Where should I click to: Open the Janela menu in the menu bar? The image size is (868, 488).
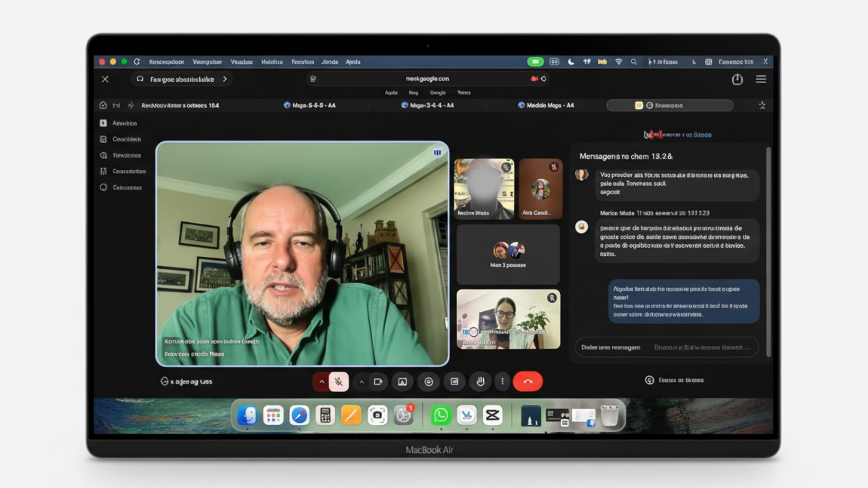point(330,62)
